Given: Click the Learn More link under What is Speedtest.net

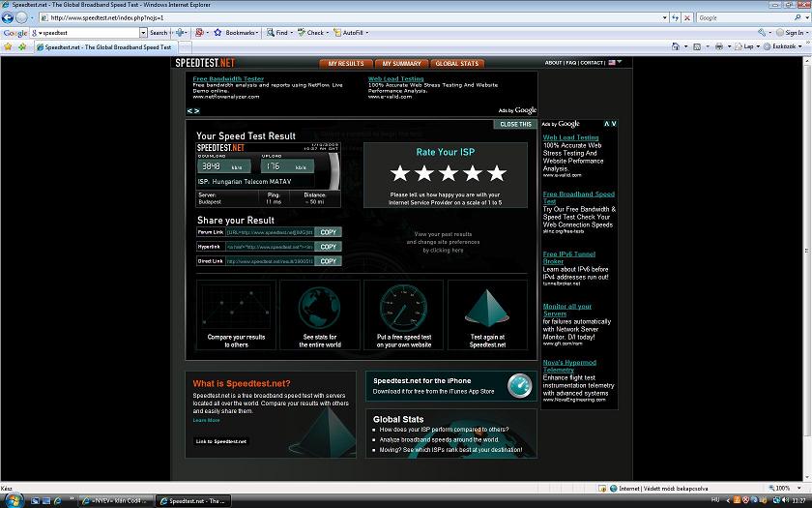Looking at the screenshot, I should click(x=206, y=420).
